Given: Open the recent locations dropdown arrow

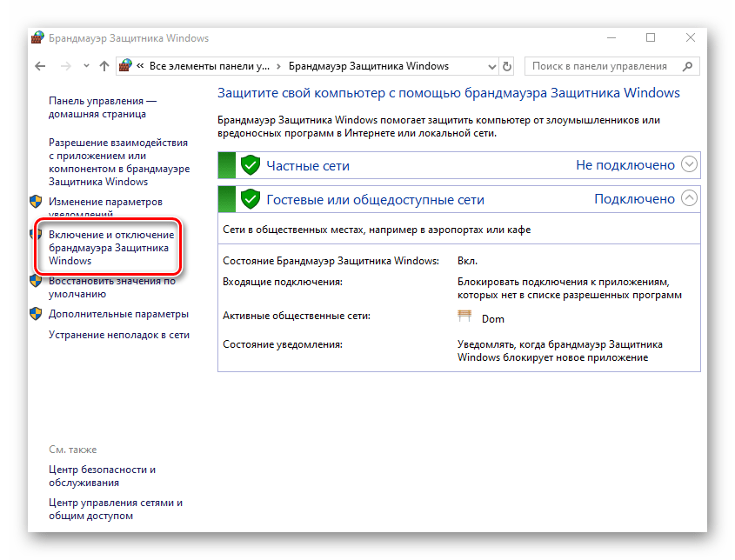Looking at the screenshot, I should point(85,66).
